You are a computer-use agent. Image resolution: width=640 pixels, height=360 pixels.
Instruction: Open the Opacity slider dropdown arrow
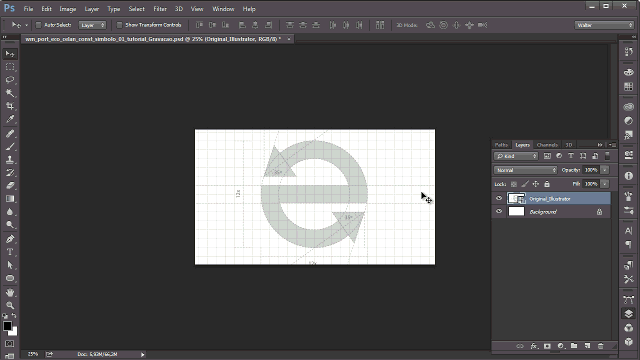pyautogui.click(x=605, y=170)
